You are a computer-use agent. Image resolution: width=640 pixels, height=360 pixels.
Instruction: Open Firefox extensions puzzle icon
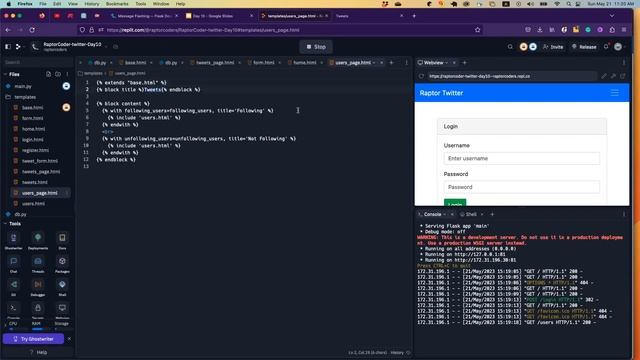[612, 30]
